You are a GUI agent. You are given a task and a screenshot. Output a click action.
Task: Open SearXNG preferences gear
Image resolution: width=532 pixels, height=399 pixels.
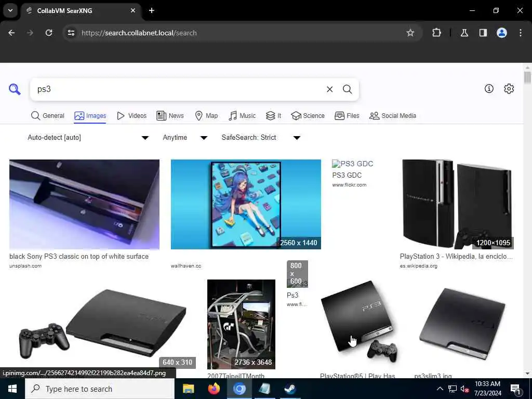(x=509, y=88)
